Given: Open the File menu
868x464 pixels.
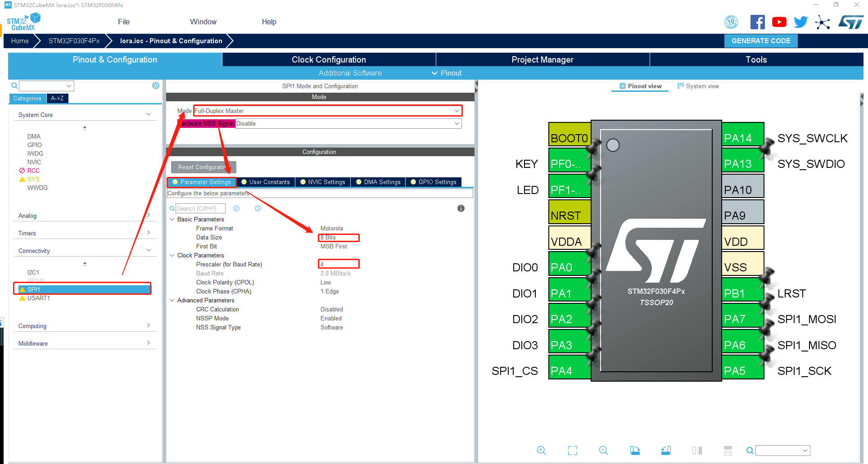Looking at the screenshot, I should 124,22.
